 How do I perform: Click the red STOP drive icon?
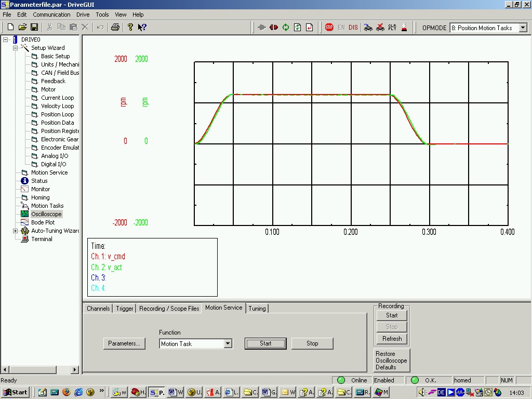[329, 28]
